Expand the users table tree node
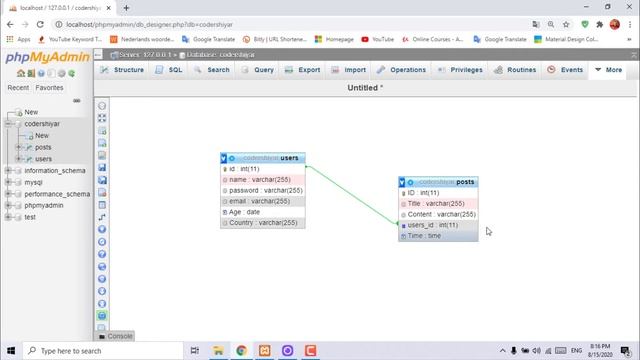640x360 pixels. 18,159
